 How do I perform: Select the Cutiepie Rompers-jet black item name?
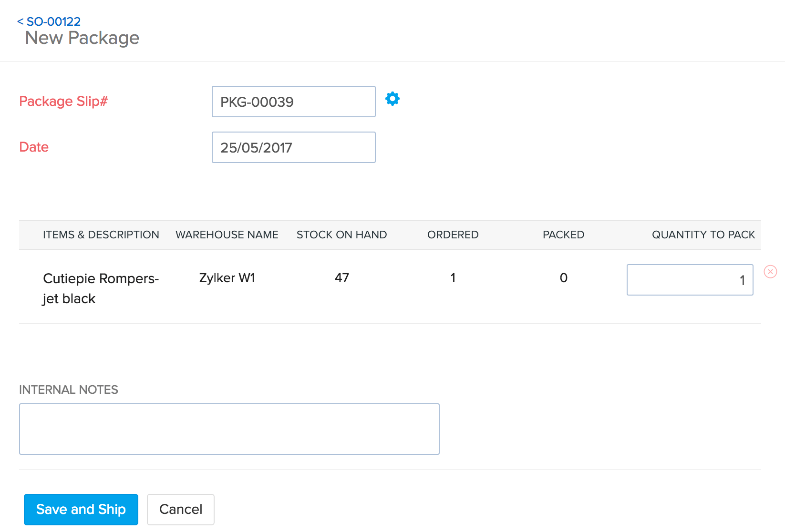tap(101, 288)
